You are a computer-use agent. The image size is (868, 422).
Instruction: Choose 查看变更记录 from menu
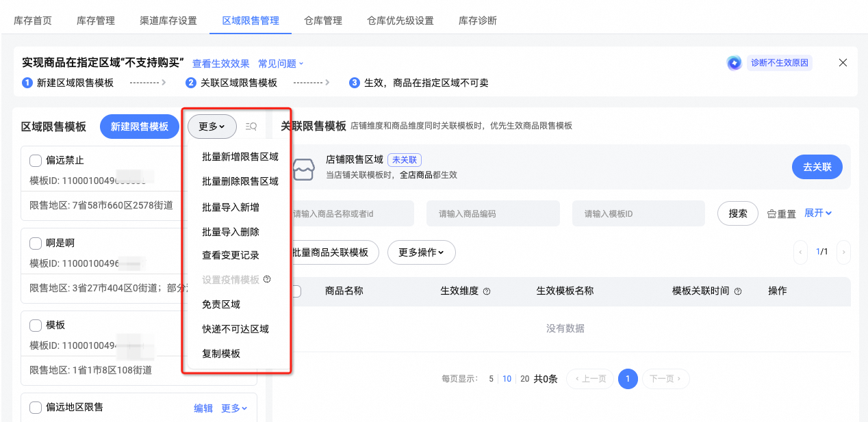pos(231,255)
